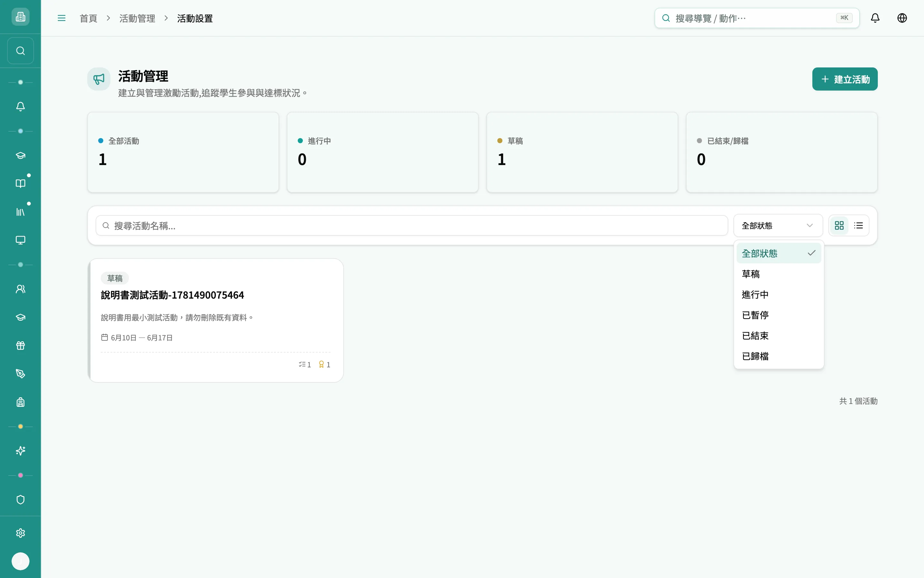Click the ⌘K shortcut badge
Screen dimensions: 924x578
(x=844, y=18)
